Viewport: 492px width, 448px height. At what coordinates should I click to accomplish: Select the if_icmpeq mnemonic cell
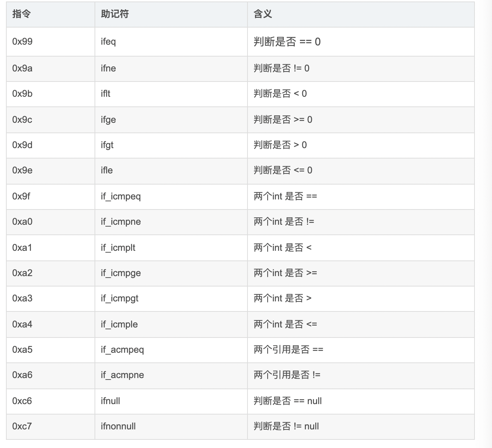[x=171, y=197]
